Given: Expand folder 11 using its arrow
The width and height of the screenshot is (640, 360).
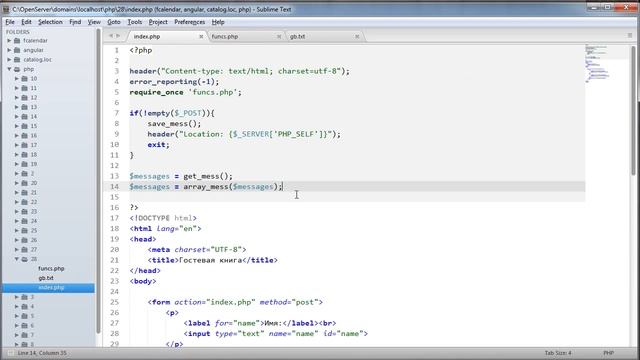Looking at the screenshot, I should [17, 88].
